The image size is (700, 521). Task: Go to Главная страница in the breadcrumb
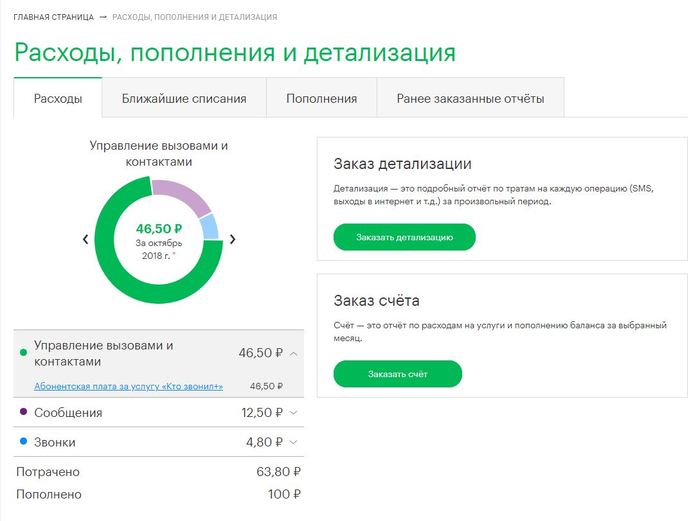pyautogui.click(x=52, y=18)
